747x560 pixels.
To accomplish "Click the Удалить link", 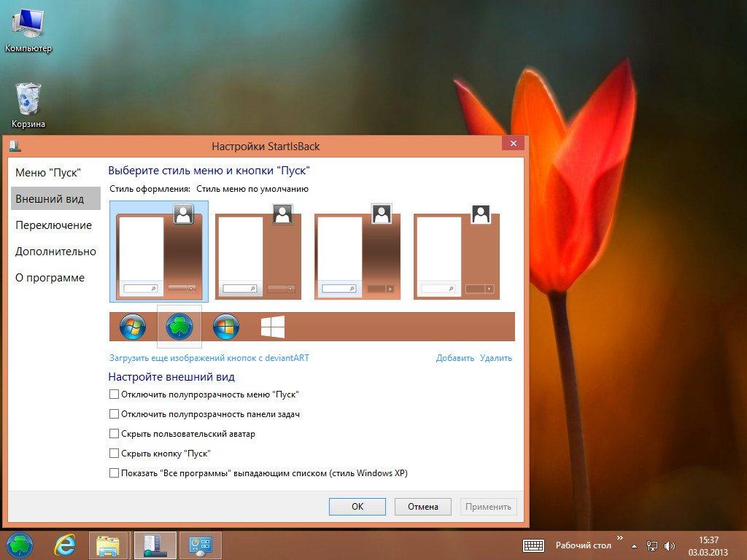I will (496, 357).
